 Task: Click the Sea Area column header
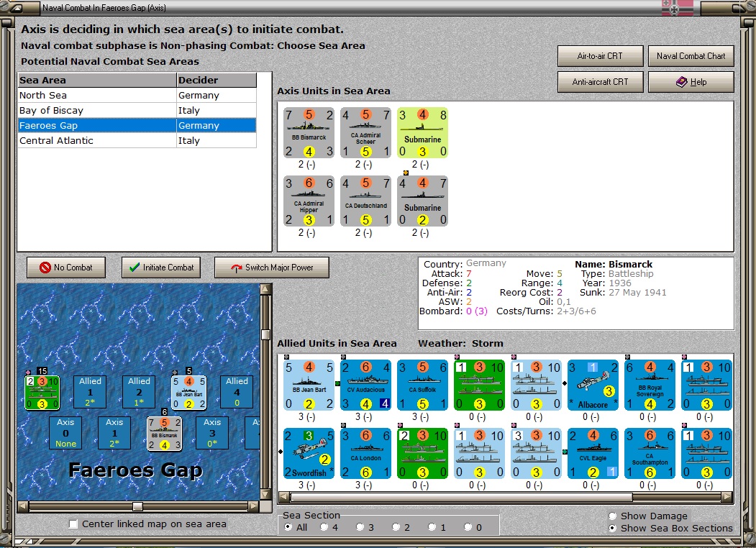pos(97,80)
